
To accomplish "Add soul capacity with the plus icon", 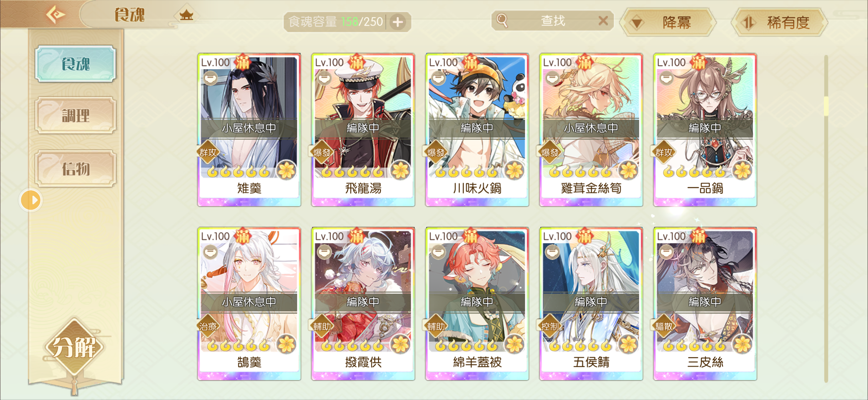I will [398, 22].
